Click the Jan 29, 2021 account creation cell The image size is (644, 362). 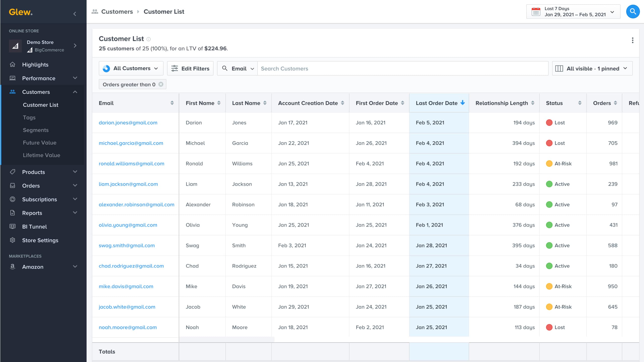[310, 307]
